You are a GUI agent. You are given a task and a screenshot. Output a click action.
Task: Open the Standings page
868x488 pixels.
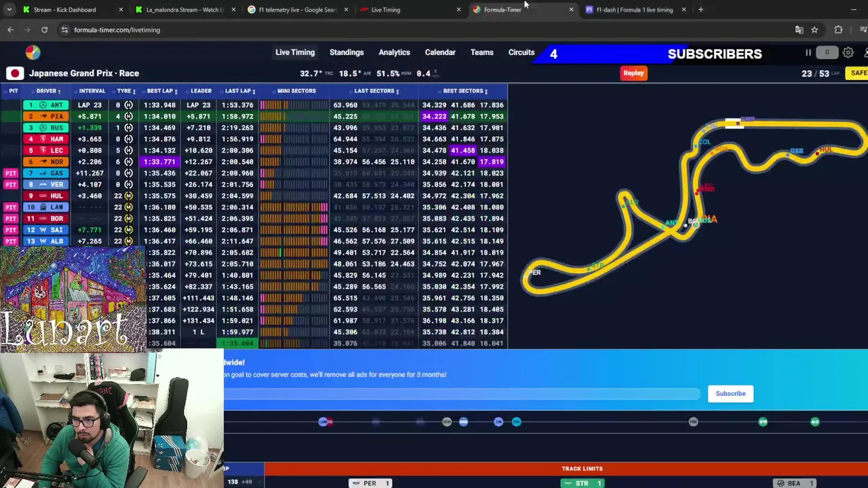[347, 52]
